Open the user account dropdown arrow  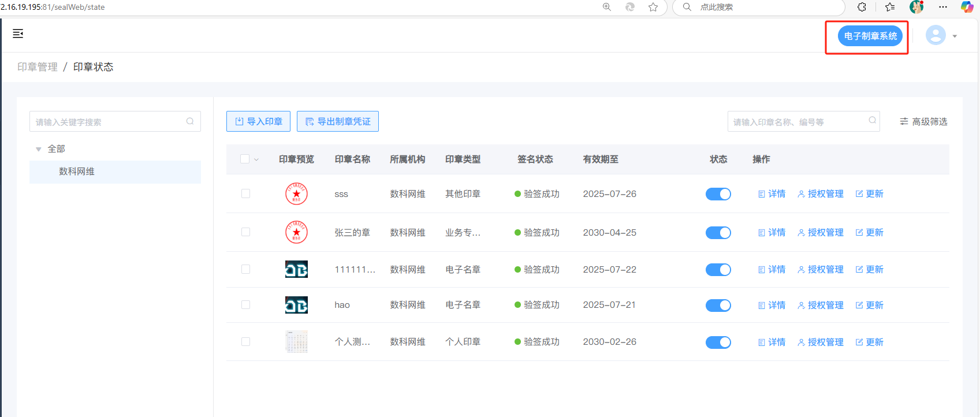pyautogui.click(x=955, y=36)
